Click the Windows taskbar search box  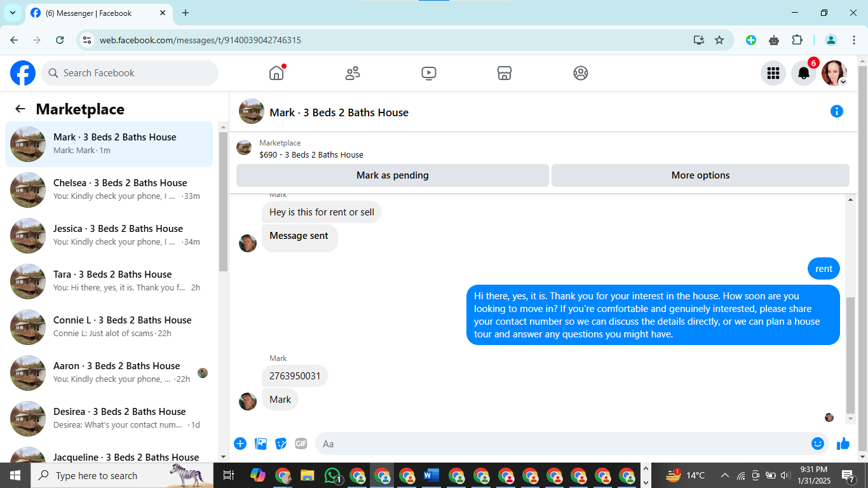pos(122,475)
